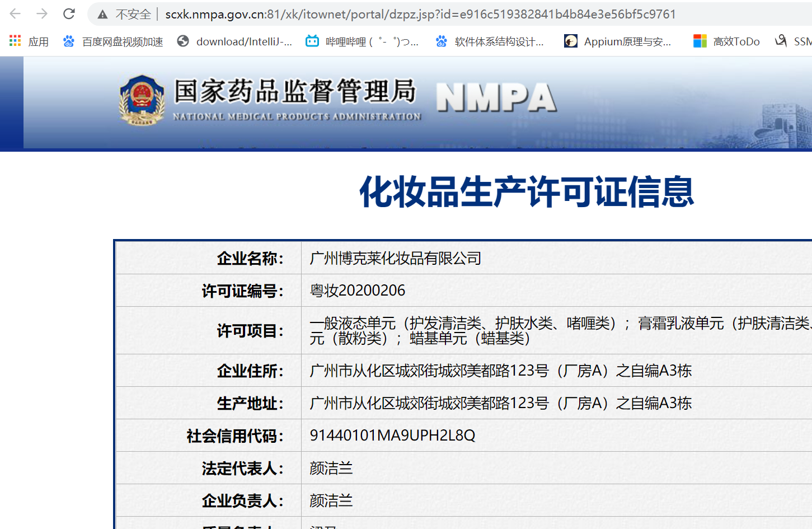812x529 pixels.
Task: Click 生产地址 address value
Action: (x=501, y=403)
